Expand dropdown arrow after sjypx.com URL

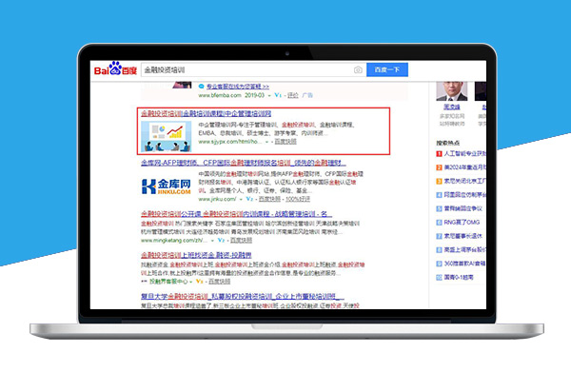[266, 142]
